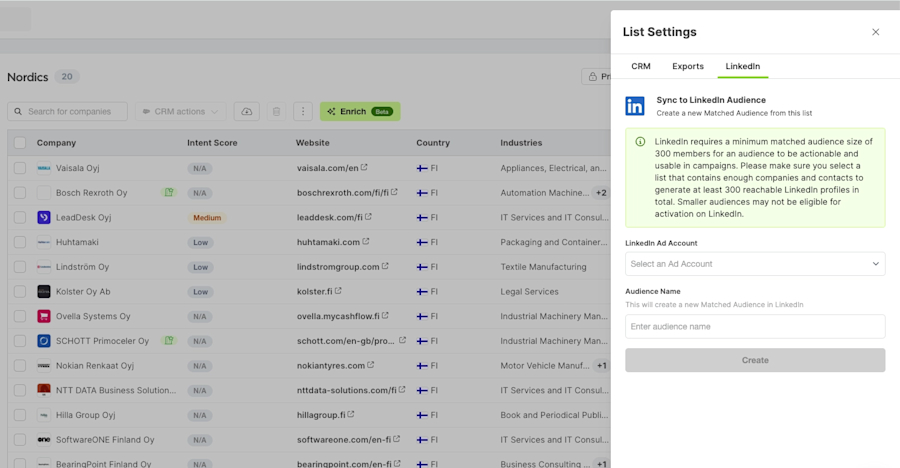The image size is (900, 468).
Task: Click the Industries column header
Action: [521, 142]
